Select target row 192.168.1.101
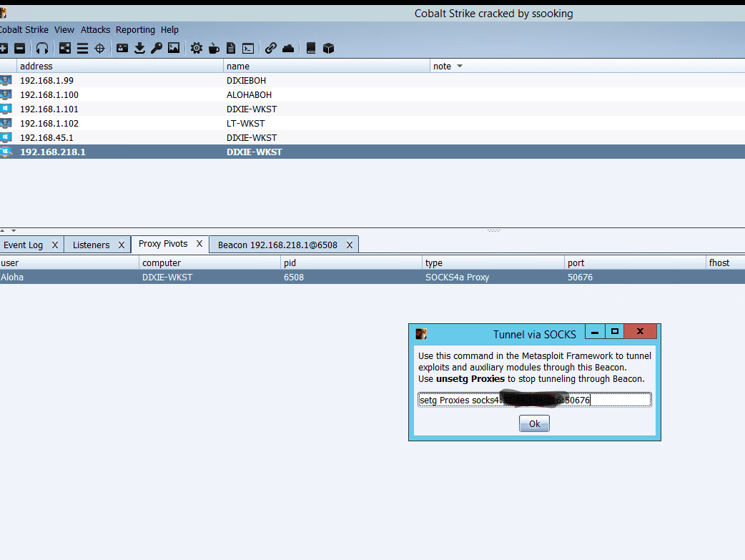The height and width of the screenshot is (560, 745). pos(372,109)
